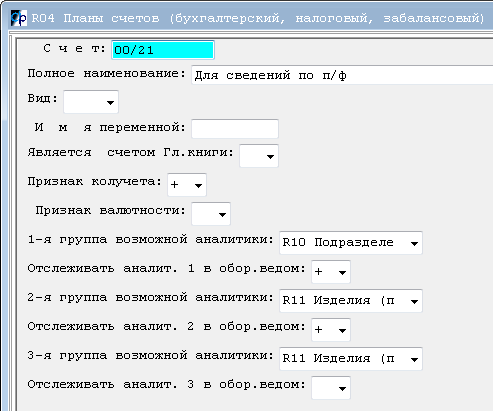
Task: Click the Счет field containing 00/21
Action: [x=163, y=50]
